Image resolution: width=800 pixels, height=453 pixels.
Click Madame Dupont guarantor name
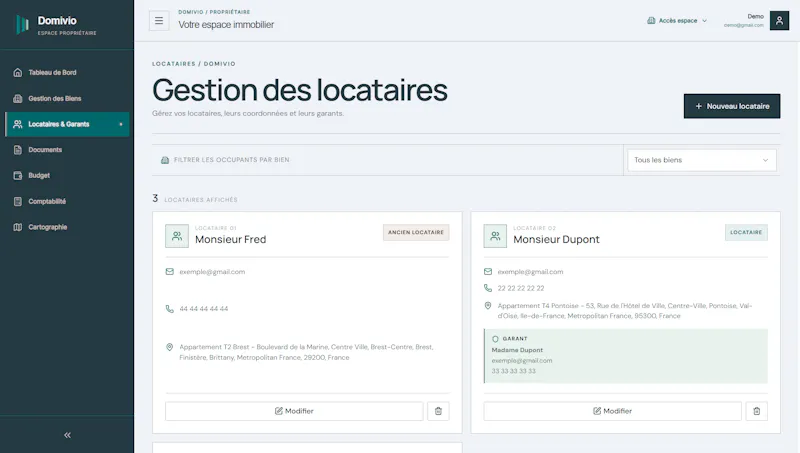coord(517,350)
